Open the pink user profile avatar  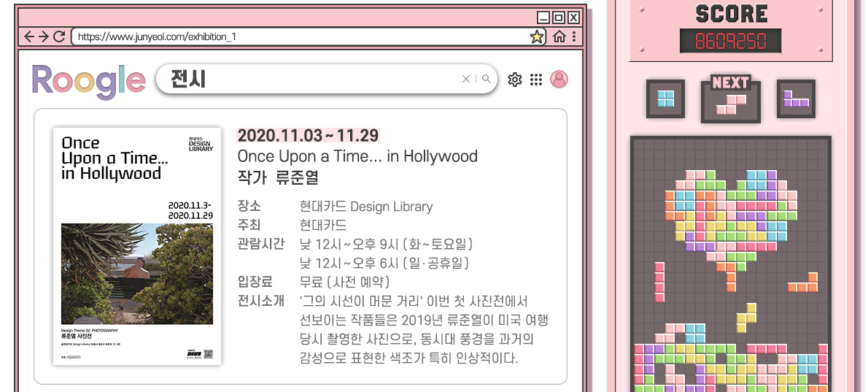click(559, 79)
